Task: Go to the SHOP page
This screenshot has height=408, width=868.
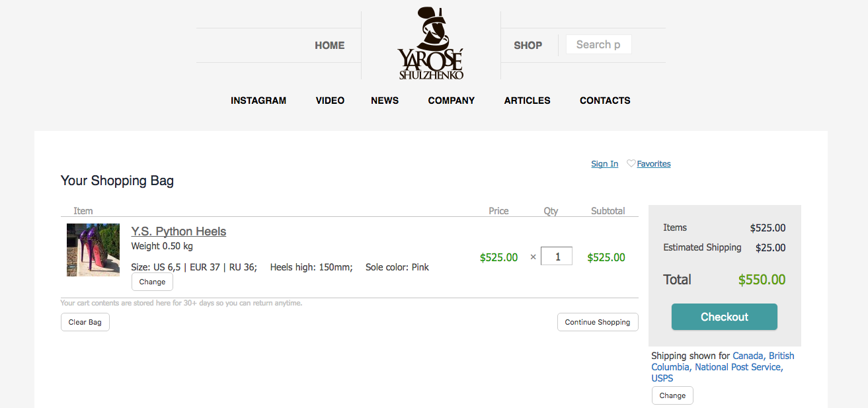Action: pos(528,46)
